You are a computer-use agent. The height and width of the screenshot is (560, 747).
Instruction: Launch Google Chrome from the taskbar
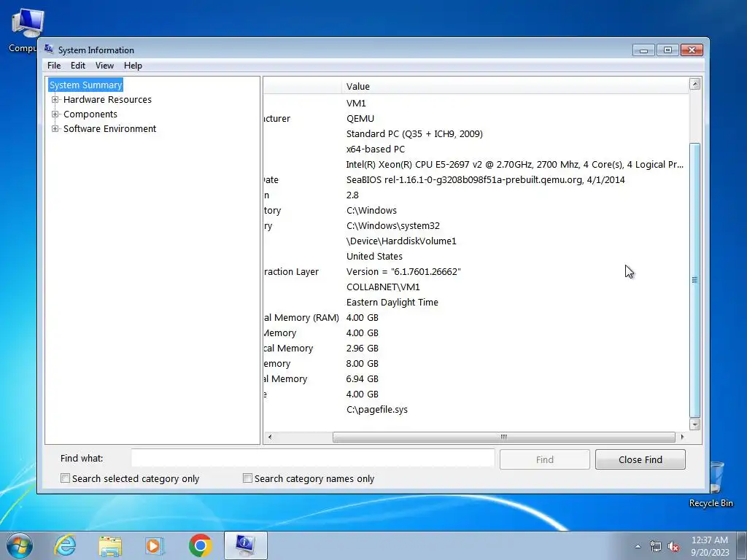point(200,545)
